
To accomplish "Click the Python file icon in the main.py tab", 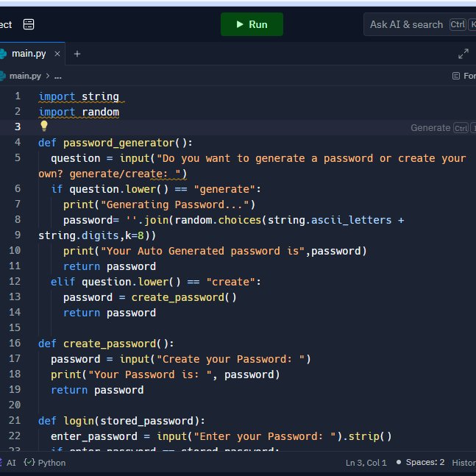I will tap(3, 54).
